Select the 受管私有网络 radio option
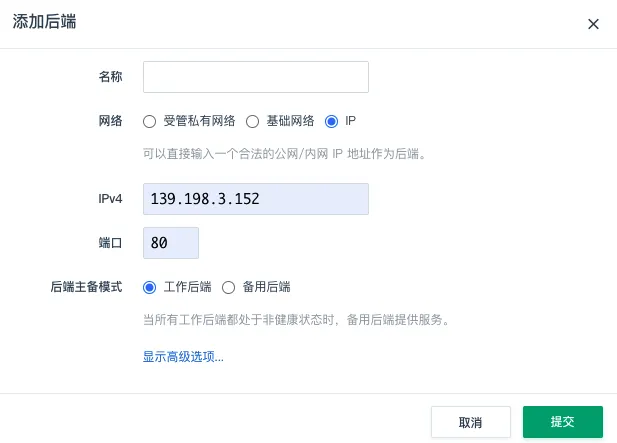Image resolution: width=617 pixels, height=443 pixels. [150, 121]
